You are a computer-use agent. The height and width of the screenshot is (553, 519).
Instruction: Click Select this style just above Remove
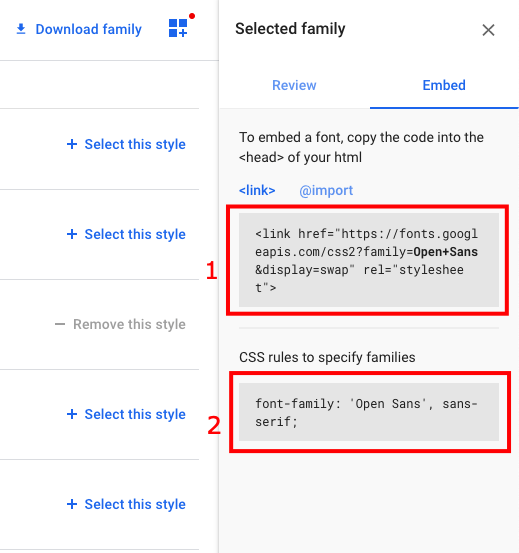point(135,235)
